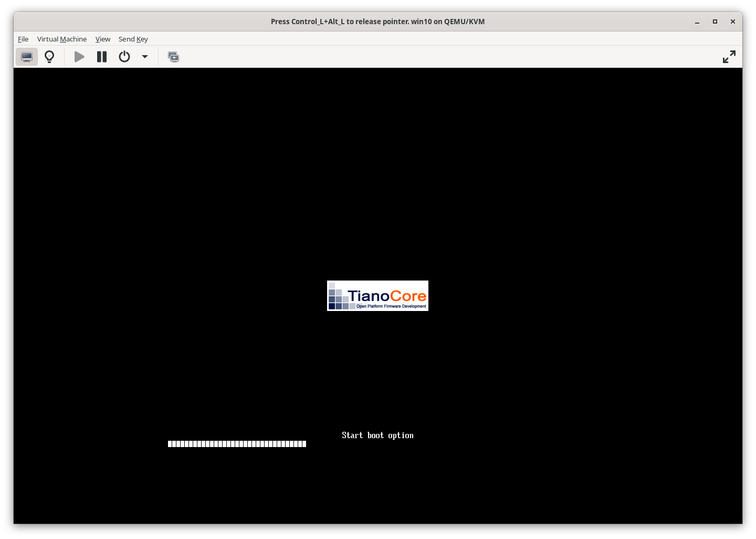Click the 'Start boot option' text
The width and height of the screenshot is (756, 539).
377,436
